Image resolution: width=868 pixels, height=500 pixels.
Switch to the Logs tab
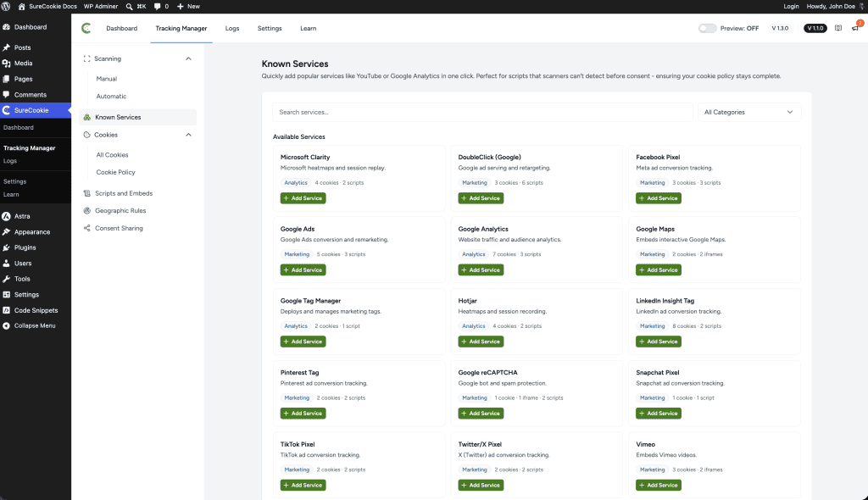[232, 28]
